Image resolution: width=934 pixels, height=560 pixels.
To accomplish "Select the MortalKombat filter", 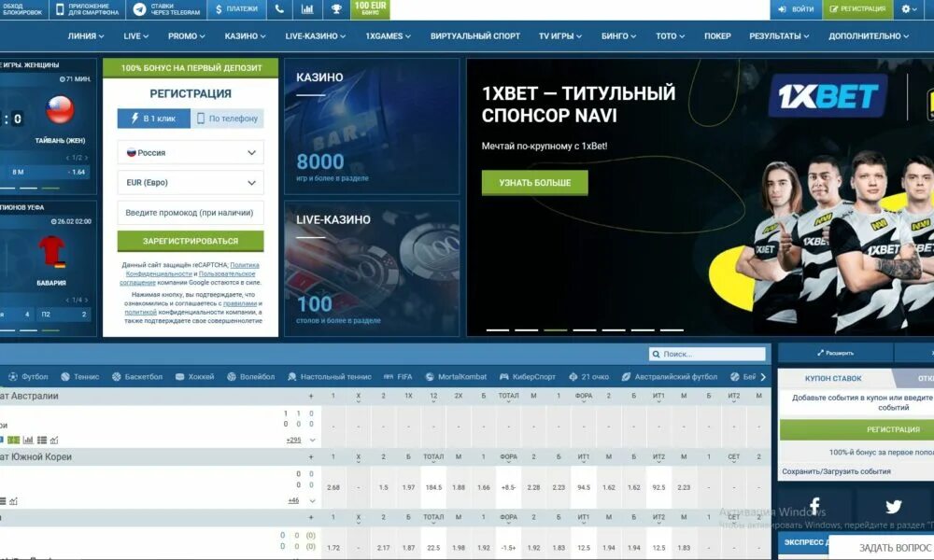I will click(x=456, y=377).
